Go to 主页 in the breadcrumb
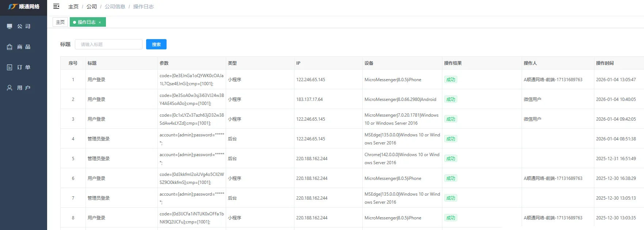This screenshot has height=230, width=644. click(73, 7)
